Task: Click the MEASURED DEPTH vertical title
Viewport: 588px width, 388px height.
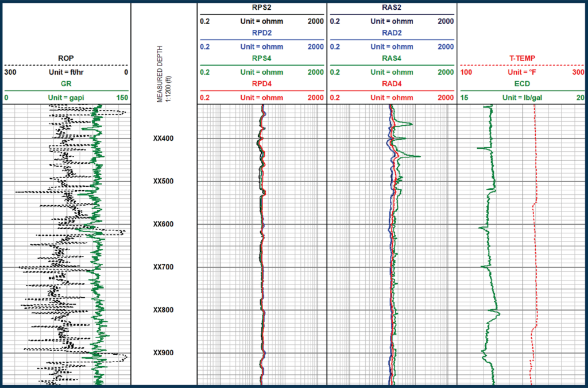Action: pyautogui.click(x=164, y=74)
